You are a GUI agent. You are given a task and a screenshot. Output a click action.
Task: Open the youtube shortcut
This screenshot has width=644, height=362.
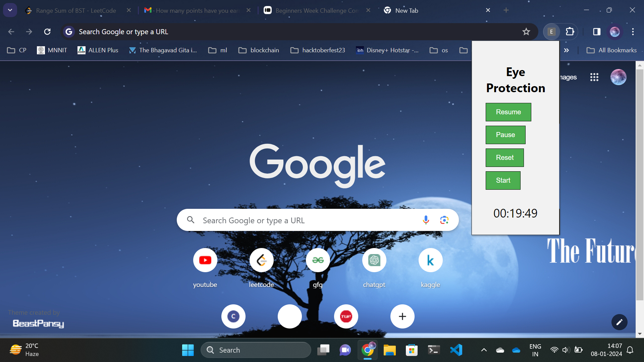(x=205, y=260)
